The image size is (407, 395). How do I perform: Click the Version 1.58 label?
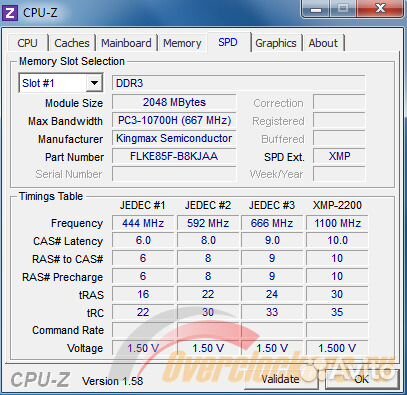click(x=113, y=381)
